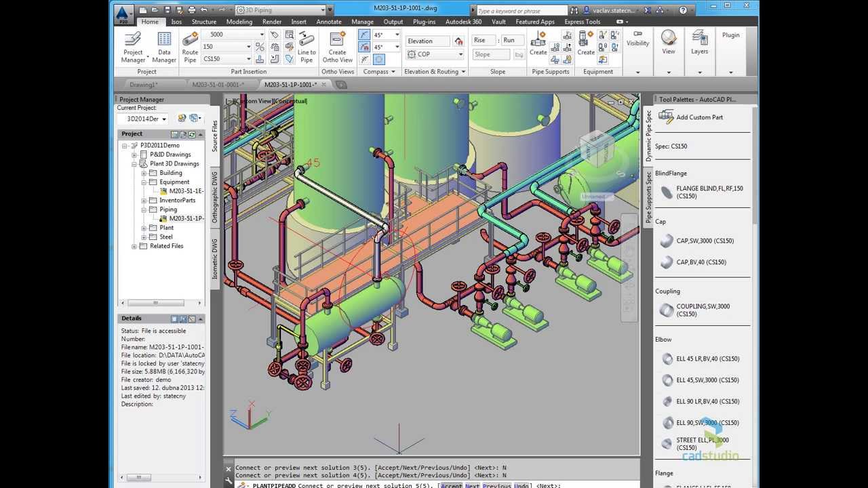Click the Elevation input field
868x488 pixels.
[x=427, y=41]
